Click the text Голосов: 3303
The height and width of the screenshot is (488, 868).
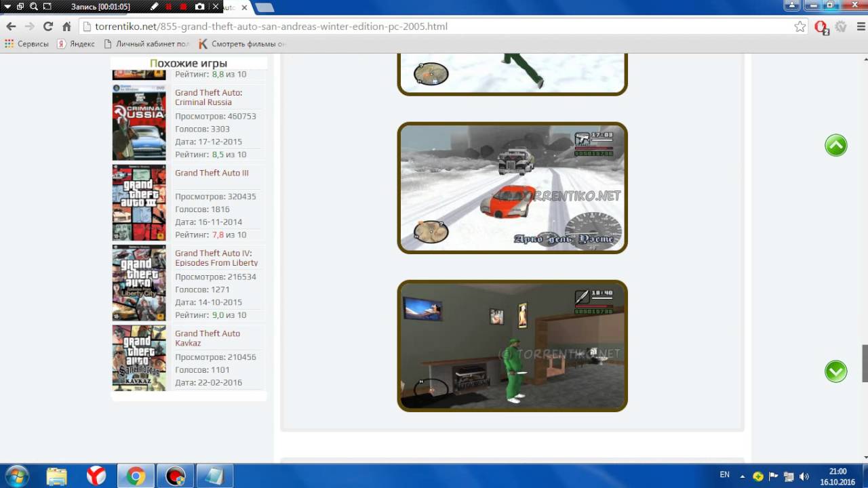pyautogui.click(x=202, y=129)
